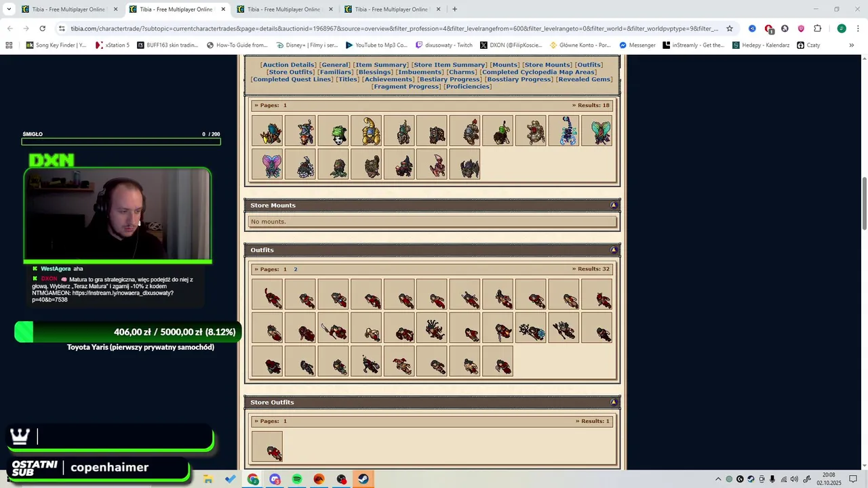Image resolution: width=868 pixels, height=488 pixels.
Task: Bookmark this page with star icon
Action: coord(730,28)
